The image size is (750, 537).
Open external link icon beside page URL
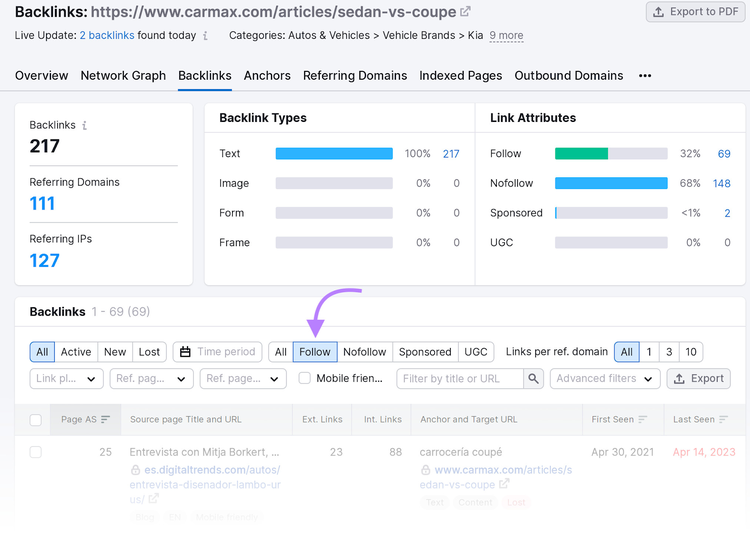click(465, 11)
